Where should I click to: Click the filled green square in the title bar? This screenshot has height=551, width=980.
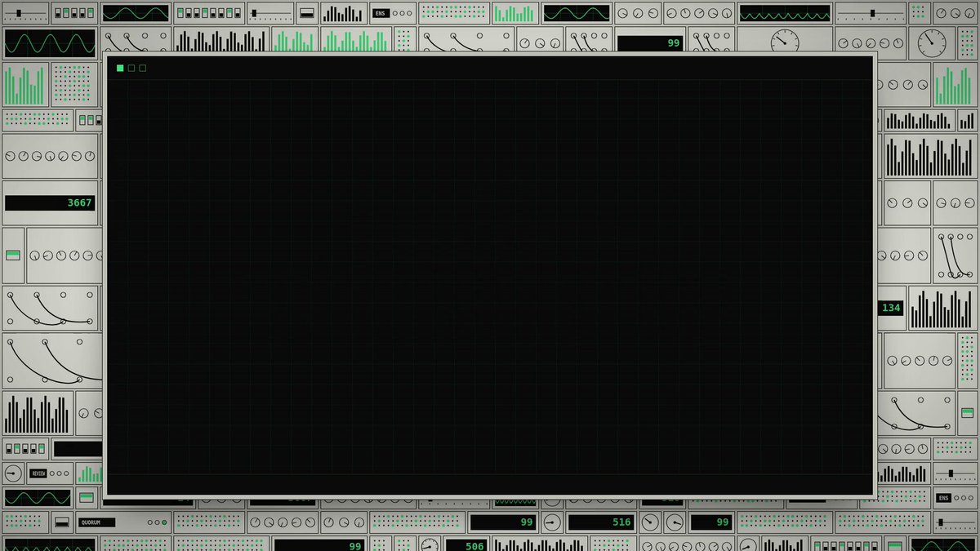[120, 68]
